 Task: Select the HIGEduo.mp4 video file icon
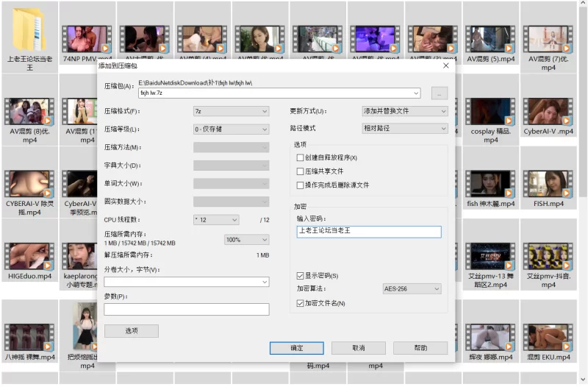tap(30, 255)
